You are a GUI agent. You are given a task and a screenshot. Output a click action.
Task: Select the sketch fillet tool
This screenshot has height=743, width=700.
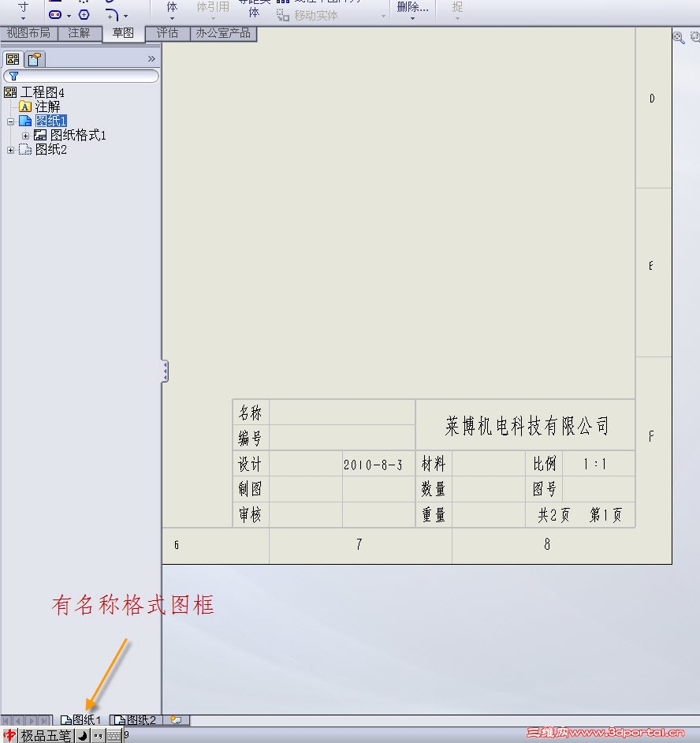[x=112, y=15]
